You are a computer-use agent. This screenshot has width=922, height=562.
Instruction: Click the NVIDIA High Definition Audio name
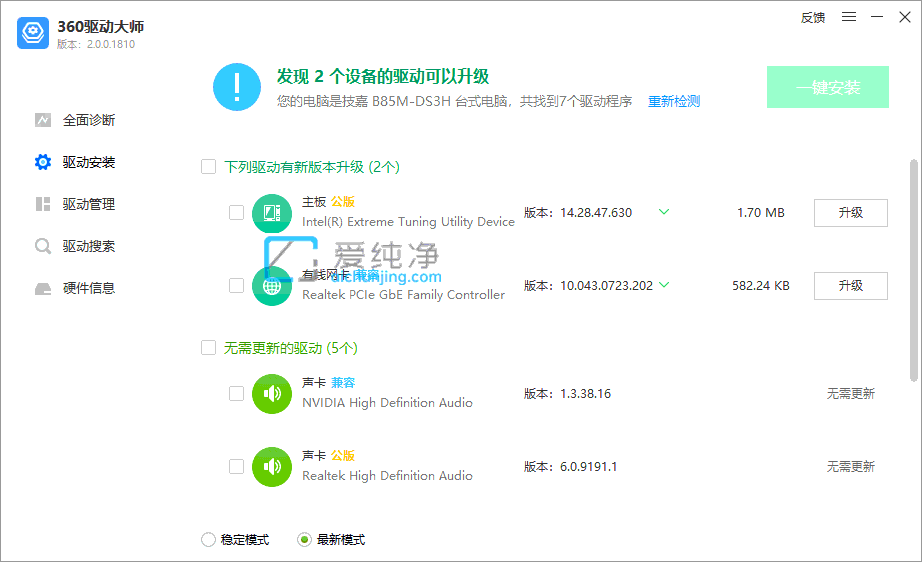click(x=387, y=403)
